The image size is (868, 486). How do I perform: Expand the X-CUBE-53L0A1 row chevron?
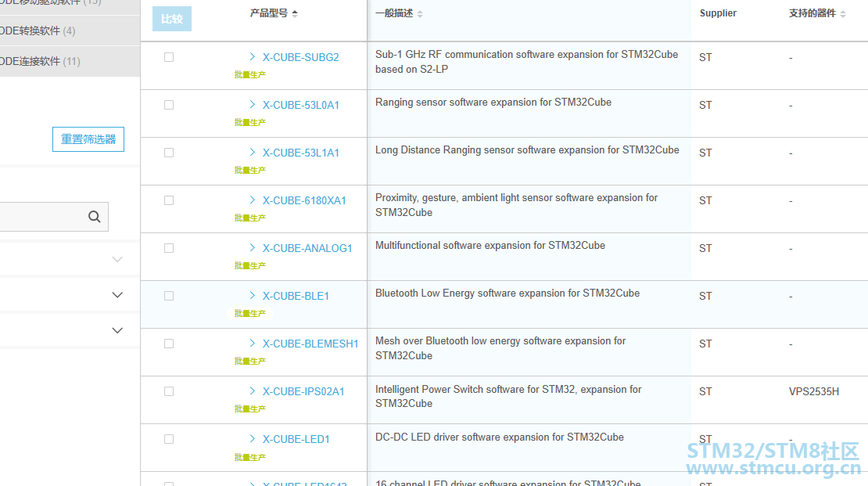click(x=253, y=104)
